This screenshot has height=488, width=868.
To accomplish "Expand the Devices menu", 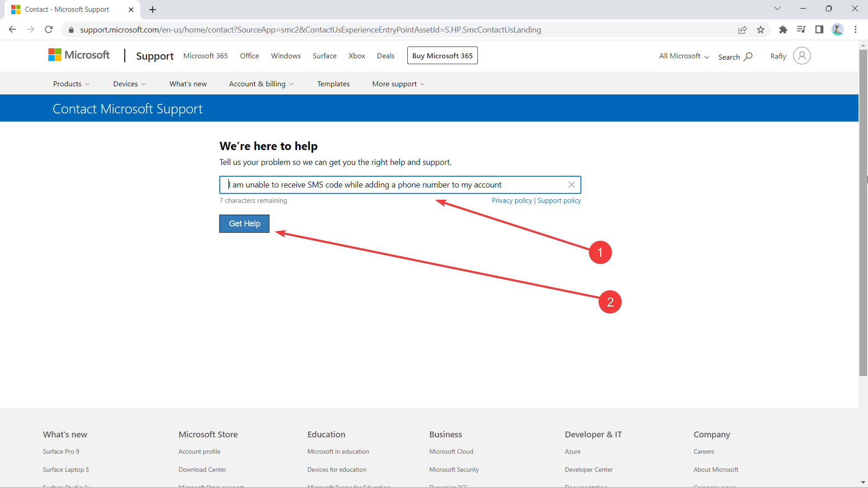I will (x=130, y=84).
